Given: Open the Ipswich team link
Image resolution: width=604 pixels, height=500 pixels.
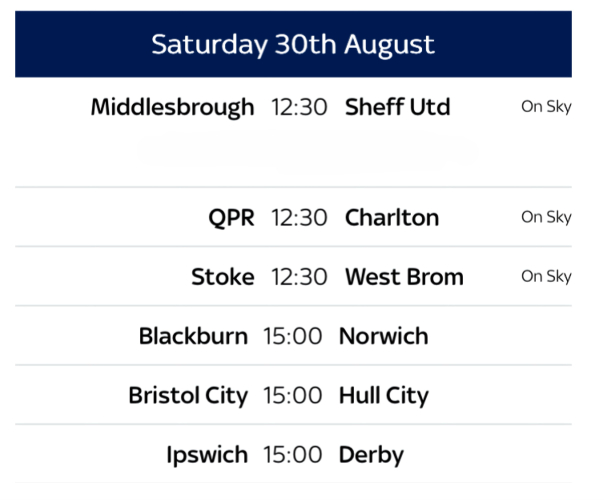Looking at the screenshot, I should 207,455.
